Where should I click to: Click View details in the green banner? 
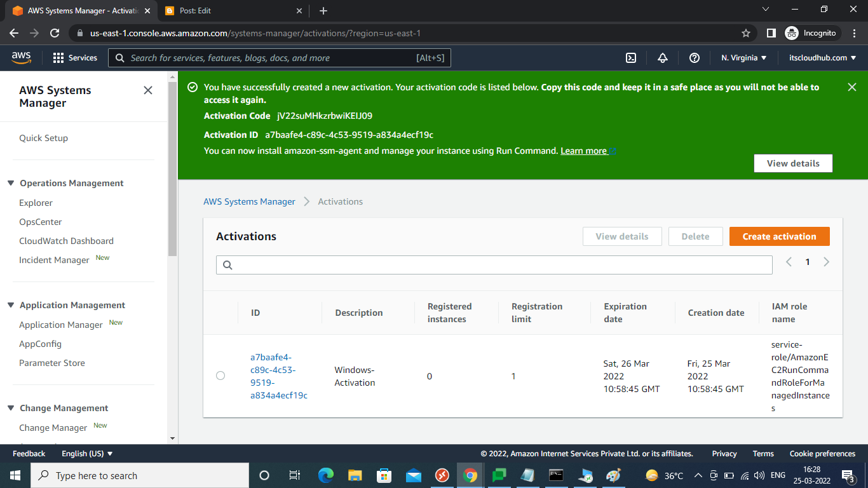point(793,163)
